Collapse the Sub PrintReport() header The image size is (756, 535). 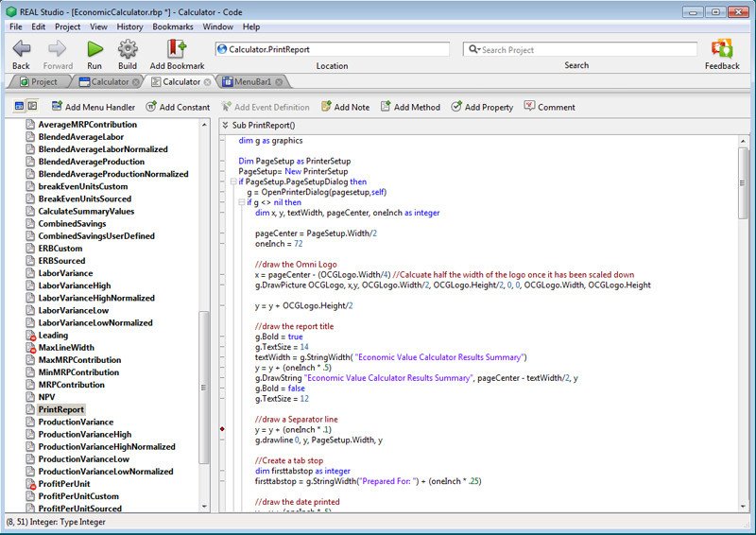tap(225, 126)
